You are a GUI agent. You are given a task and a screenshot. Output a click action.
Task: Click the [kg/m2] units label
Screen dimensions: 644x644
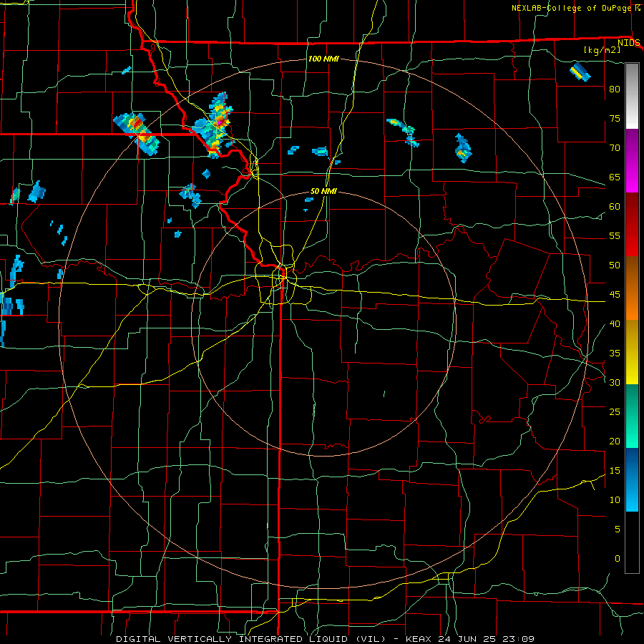tap(602, 50)
